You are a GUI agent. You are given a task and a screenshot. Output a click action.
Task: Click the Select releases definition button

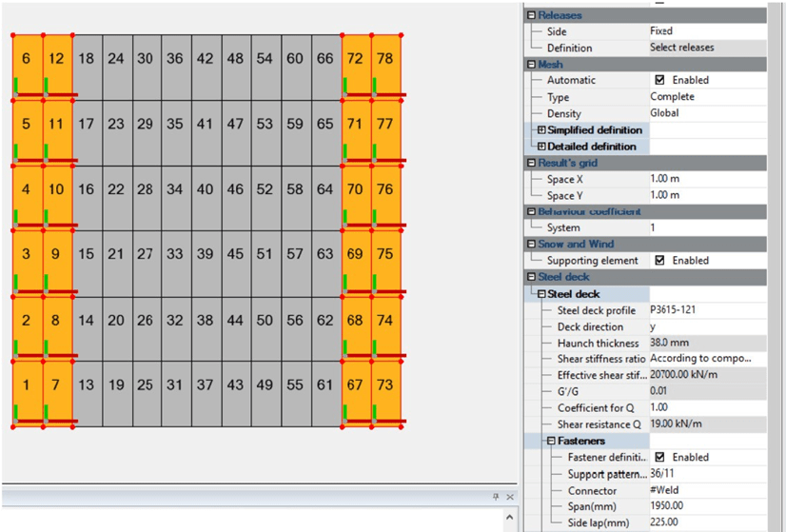tap(706, 48)
